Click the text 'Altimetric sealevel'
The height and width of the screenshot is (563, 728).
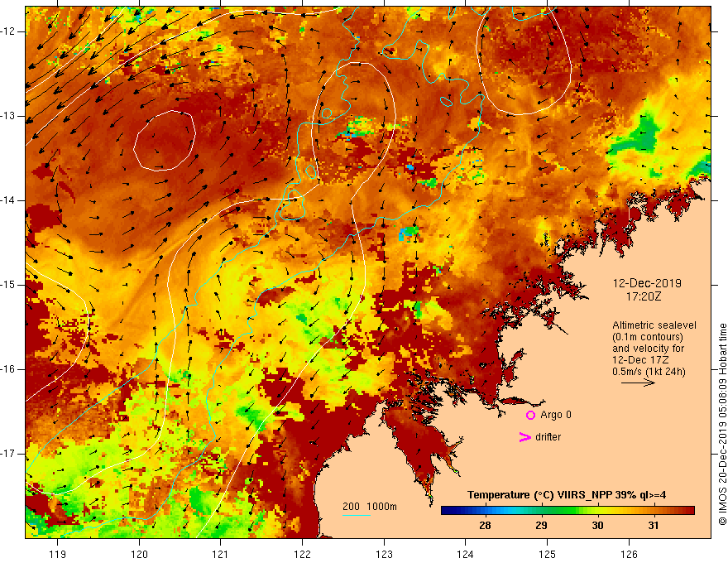pyautogui.click(x=654, y=325)
